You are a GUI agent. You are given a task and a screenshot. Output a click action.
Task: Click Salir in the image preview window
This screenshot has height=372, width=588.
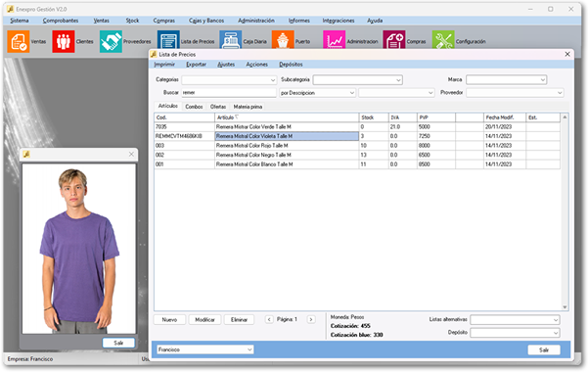pos(118,343)
